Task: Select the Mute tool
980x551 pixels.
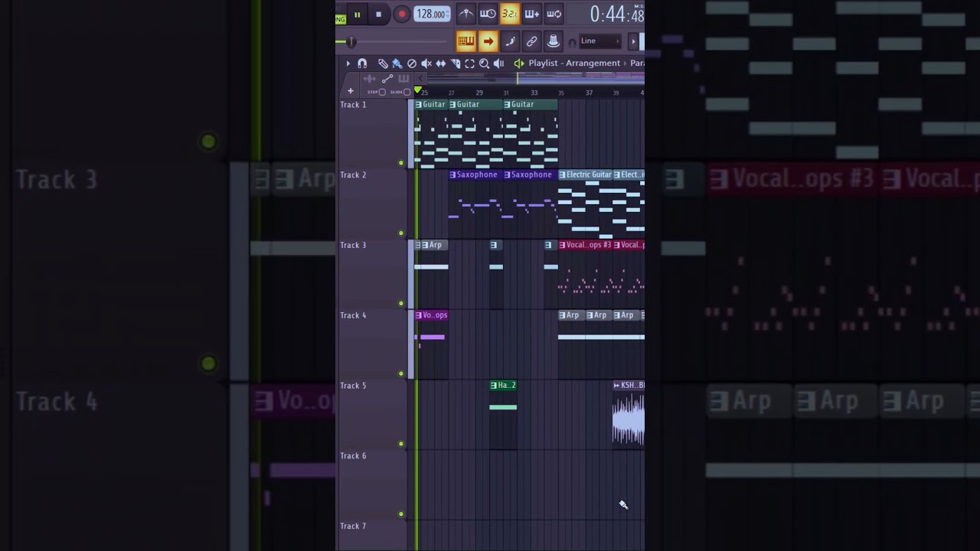Action: click(426, 64)
